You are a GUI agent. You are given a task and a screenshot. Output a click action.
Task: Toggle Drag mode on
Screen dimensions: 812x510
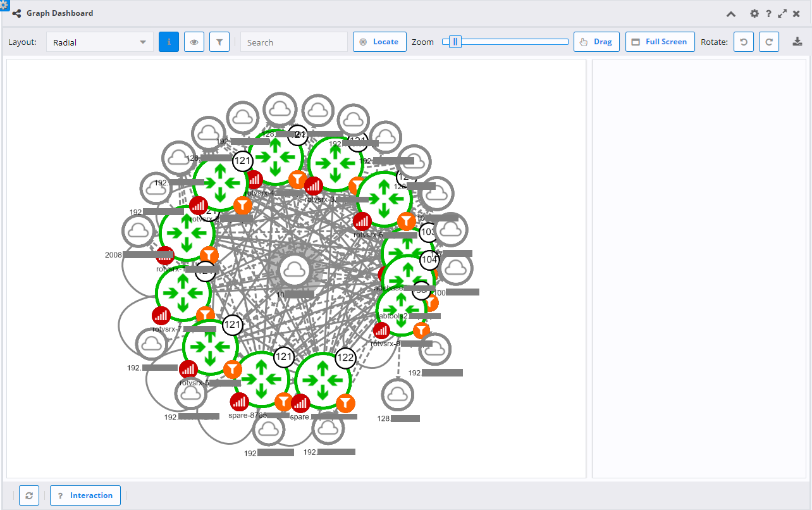596,42
